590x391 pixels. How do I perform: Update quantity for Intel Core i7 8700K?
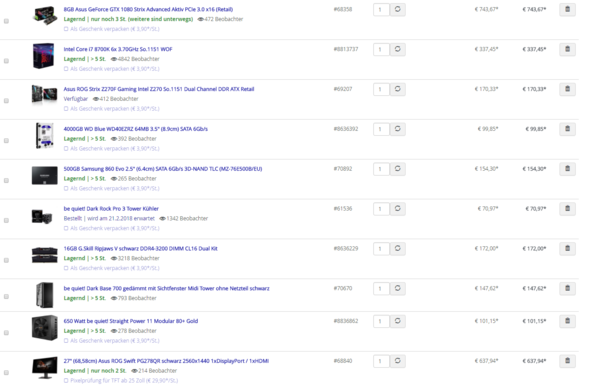coord(398,49)
